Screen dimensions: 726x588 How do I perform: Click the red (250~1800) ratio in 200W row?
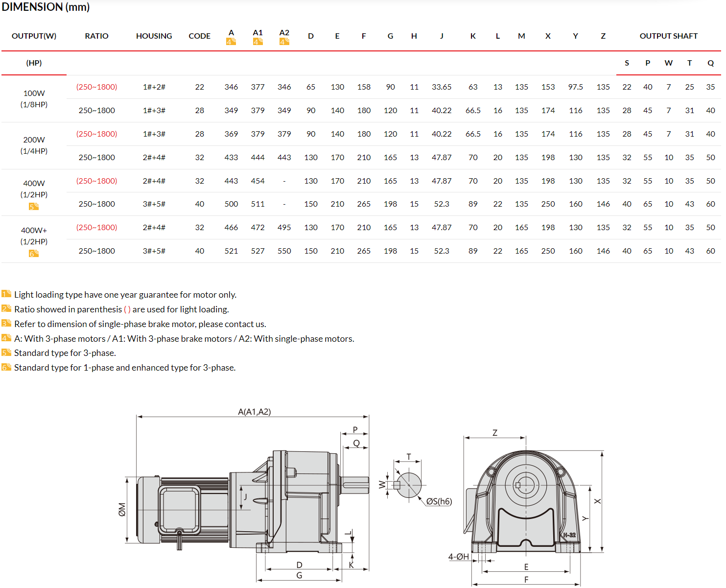tap(96, 134)
